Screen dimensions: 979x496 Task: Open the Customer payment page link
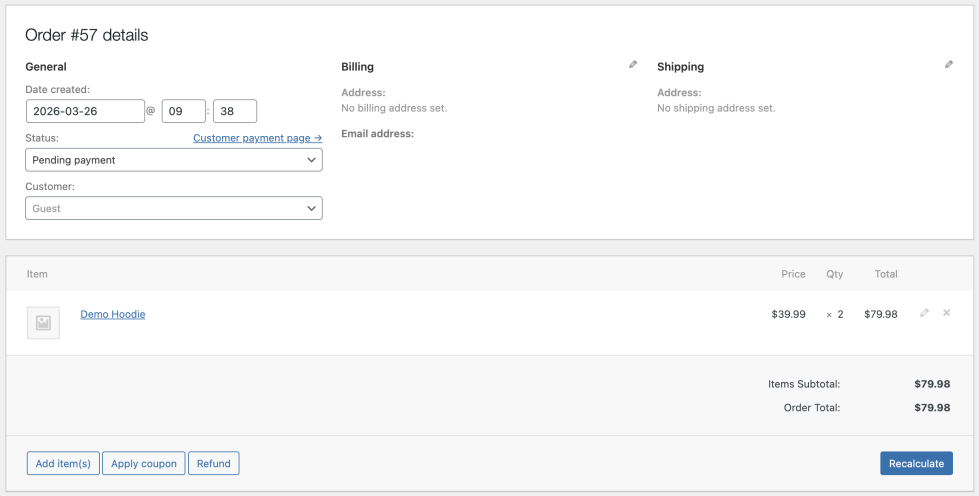click(257, 138)
